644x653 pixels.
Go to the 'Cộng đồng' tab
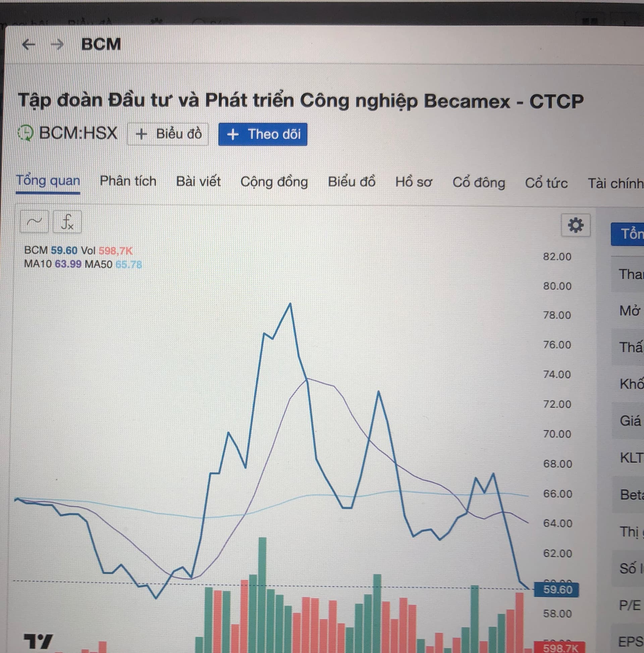(x=274, y=182)
